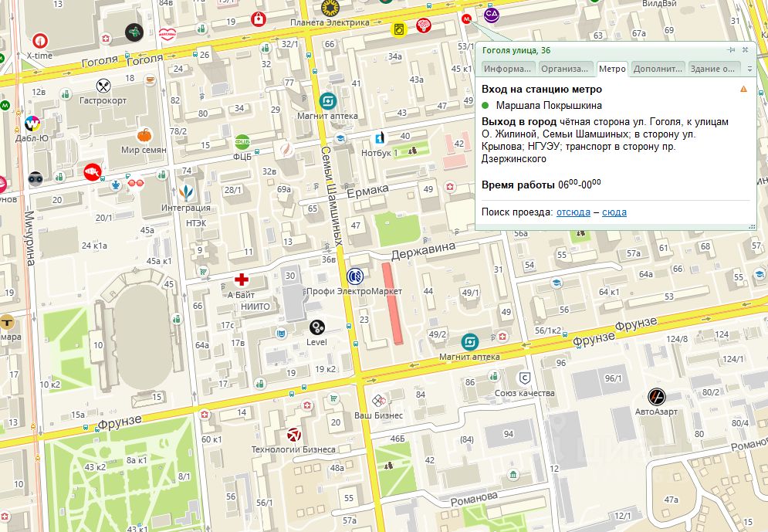Pin the Гоголя улица, 36 info card
Viewport: 768px width, 532px height.
click(x=731, y=50)
